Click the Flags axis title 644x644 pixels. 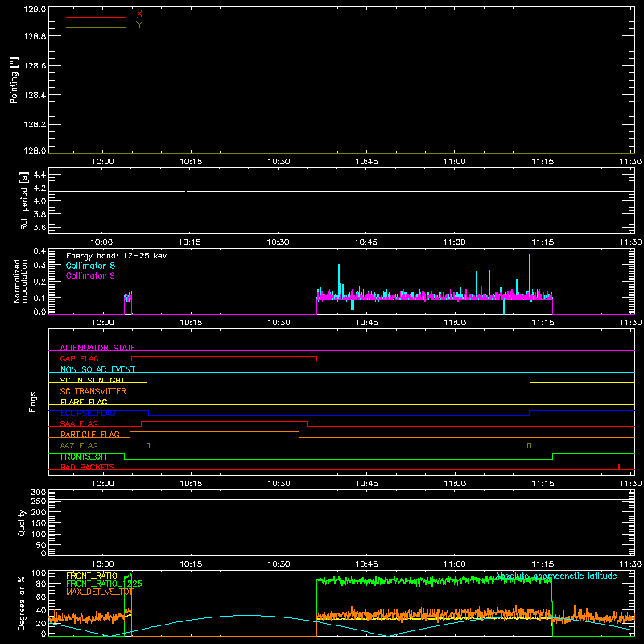click(32, 402)
